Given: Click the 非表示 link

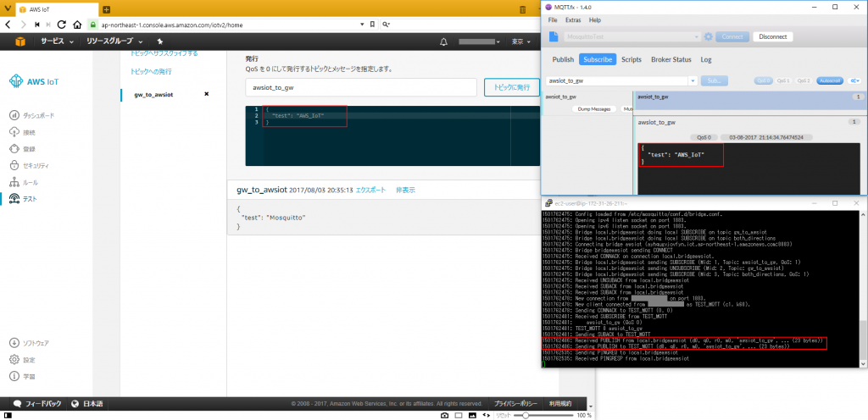Looking at the screenshot, I should coord(405,190).
